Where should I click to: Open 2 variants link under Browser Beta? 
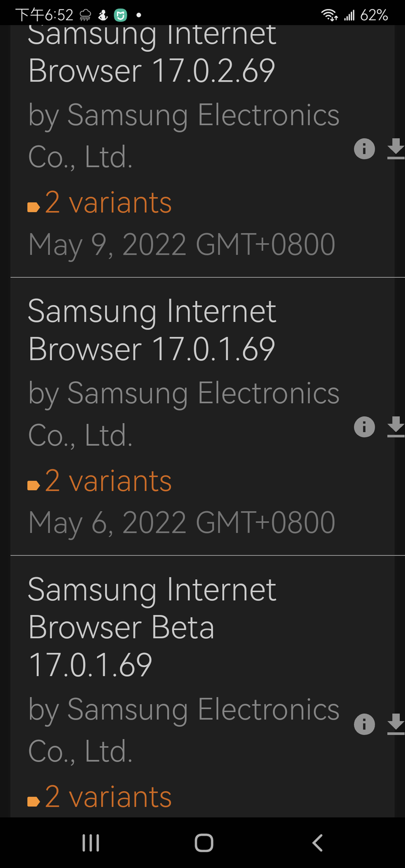108,797
